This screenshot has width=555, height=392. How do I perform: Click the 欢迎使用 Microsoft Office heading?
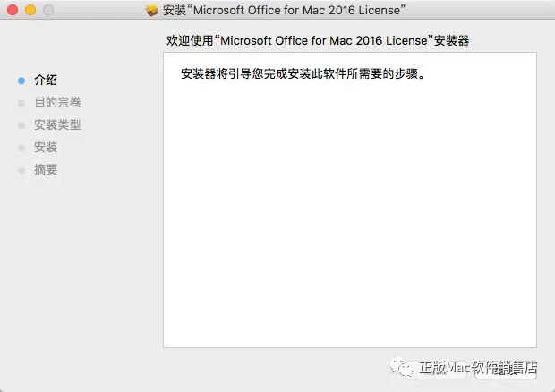[x=318, y=40]
